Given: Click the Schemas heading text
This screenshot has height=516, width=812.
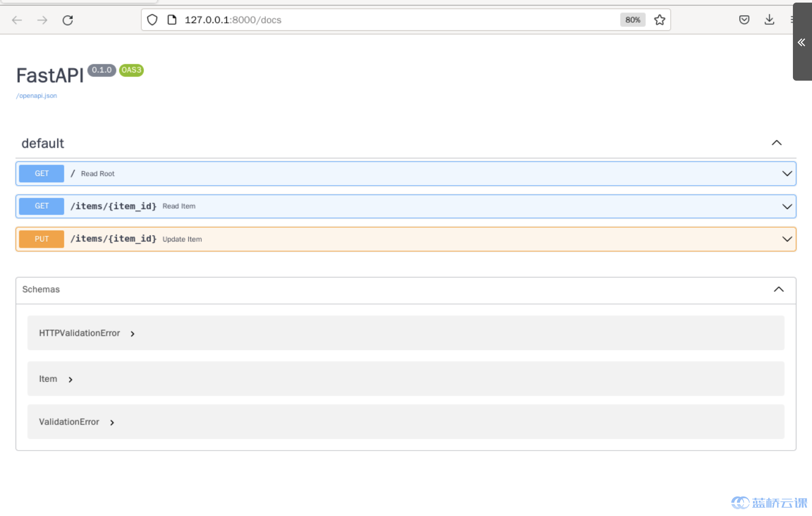Looking at the screenshot, I should 41,289.
